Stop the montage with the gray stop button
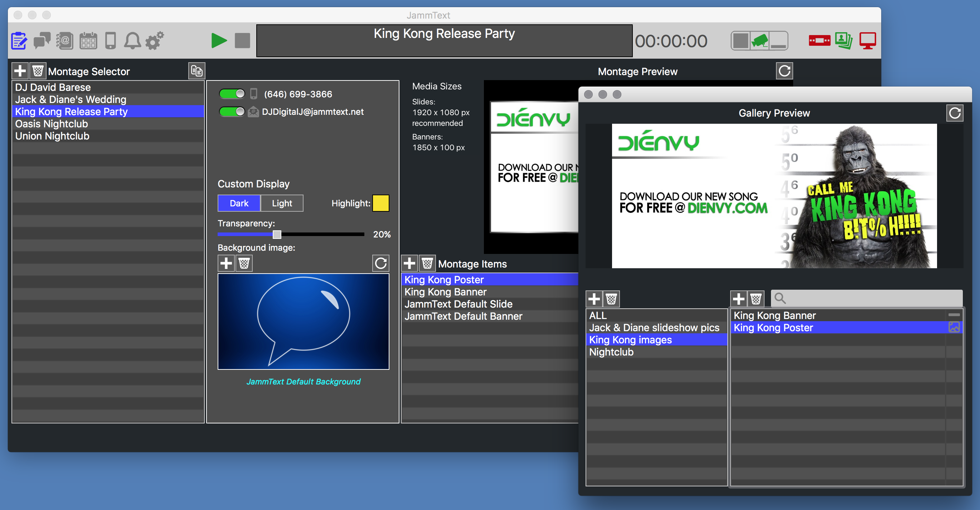Image resolution: width=980 pixels, height=510 pixels. (x=242, y=41)
